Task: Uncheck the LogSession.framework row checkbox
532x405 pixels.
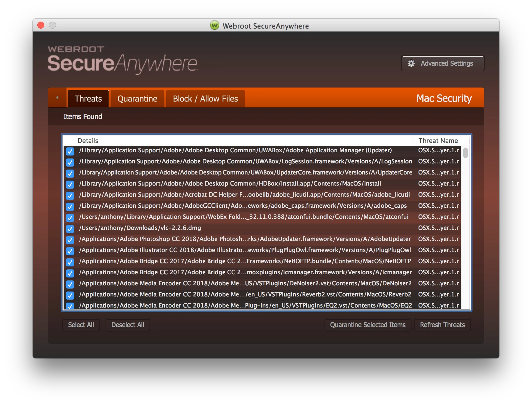Action: click(x=70, y=162)
